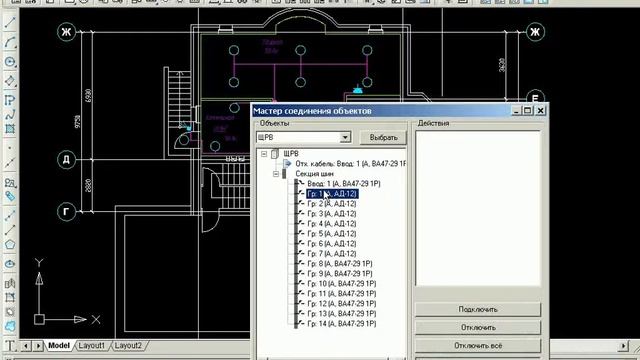Select 'Ввод: 1 (А, ВА47-29 1Р)' row
The height and width of the screenshot is (360, 640).
coord(344,184)
